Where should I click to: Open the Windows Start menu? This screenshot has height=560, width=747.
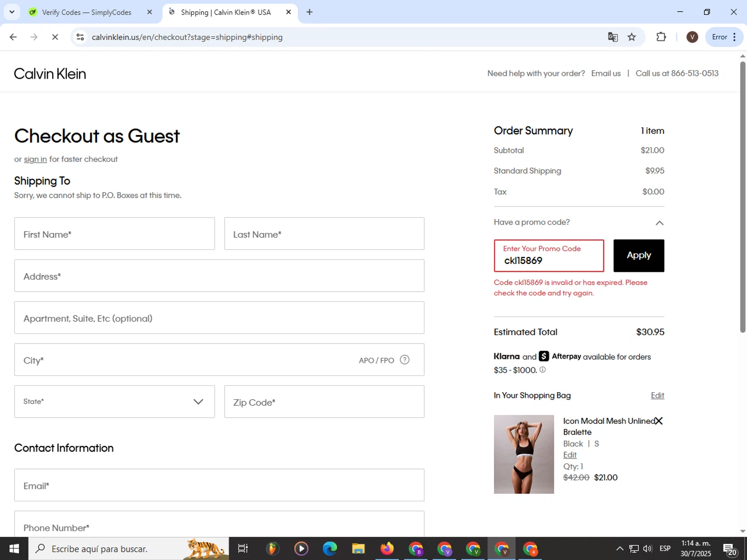[14, 549]
